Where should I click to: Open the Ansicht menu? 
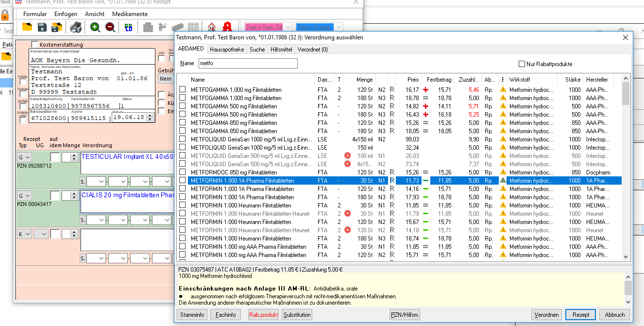point(95,14)
